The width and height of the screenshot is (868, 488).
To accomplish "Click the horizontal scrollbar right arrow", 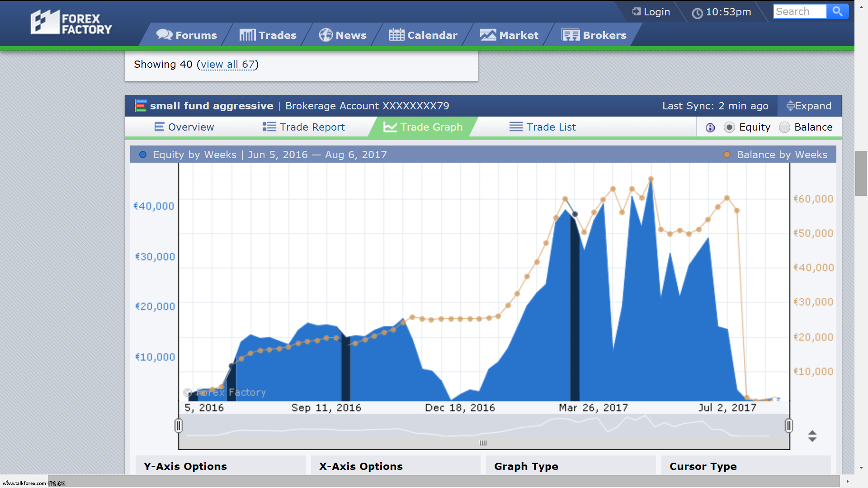I will click(847, 481).
